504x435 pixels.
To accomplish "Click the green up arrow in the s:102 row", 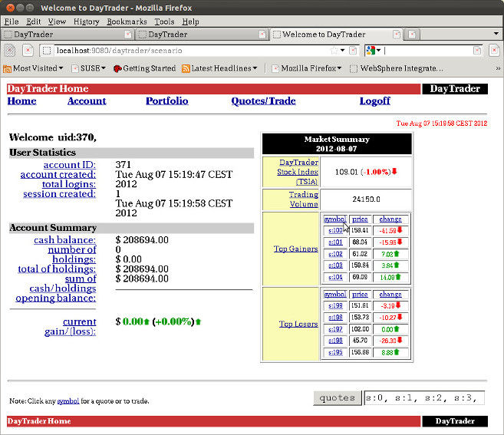I will [x=397, y=254].
